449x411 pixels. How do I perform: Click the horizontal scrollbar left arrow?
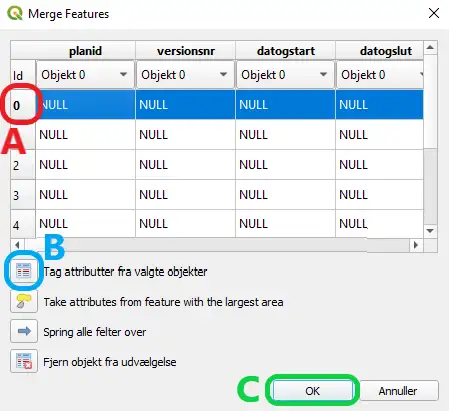click(17, 245)
